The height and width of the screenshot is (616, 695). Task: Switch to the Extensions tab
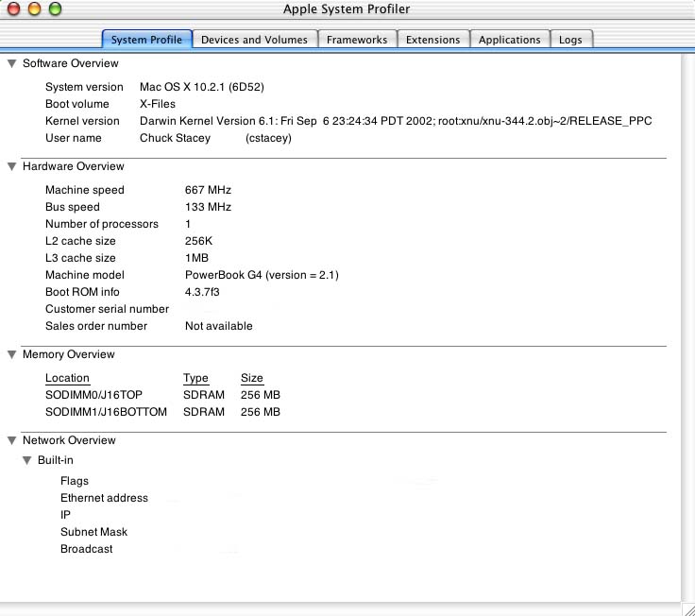tap(433, 40)
